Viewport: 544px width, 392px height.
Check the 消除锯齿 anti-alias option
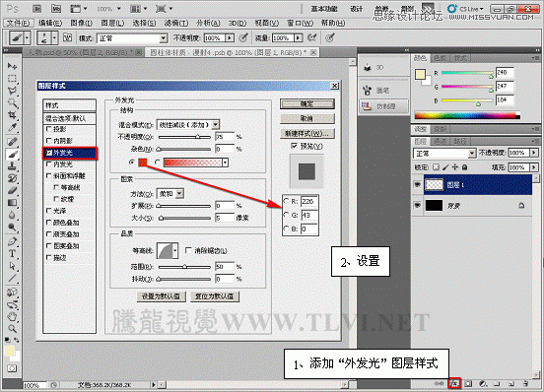point(189,250)
